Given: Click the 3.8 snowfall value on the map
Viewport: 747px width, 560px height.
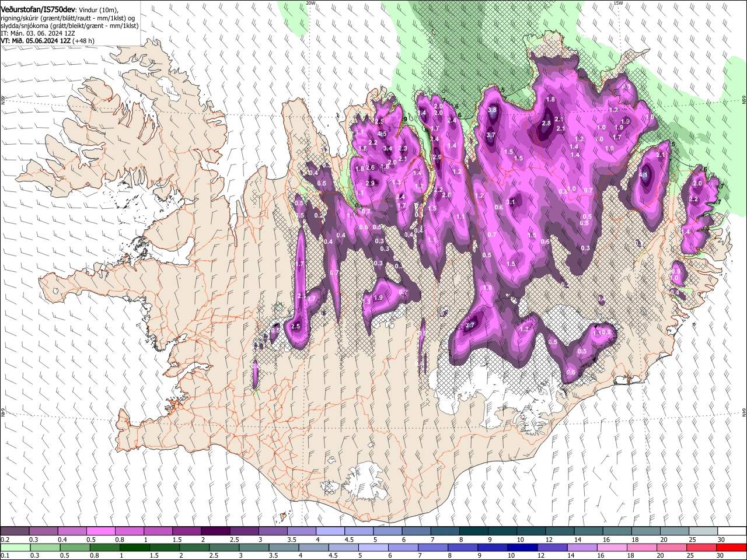Looking at the screenshot, I should click(x=492, y=110).
